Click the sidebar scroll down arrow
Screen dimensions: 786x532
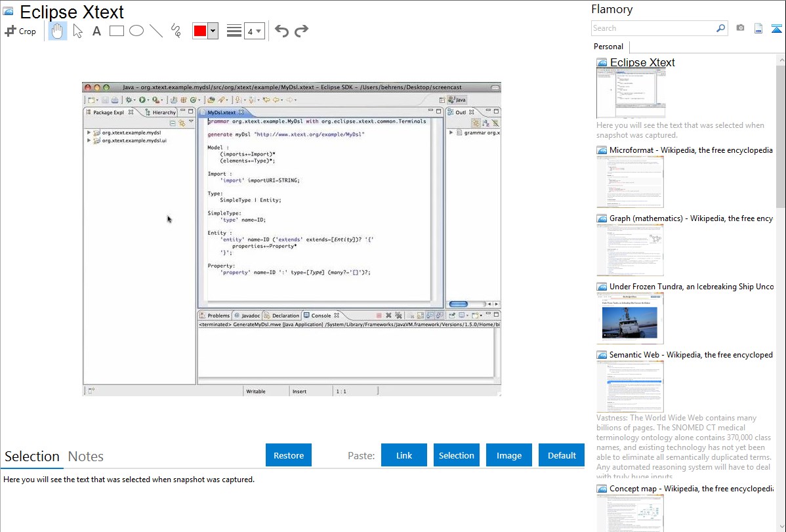point(781,527)
